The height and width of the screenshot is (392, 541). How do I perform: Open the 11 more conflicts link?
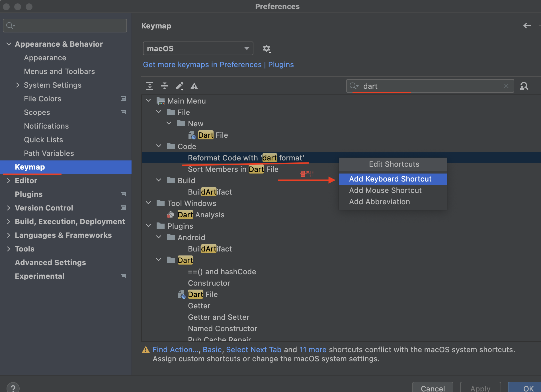click(313, 350)
